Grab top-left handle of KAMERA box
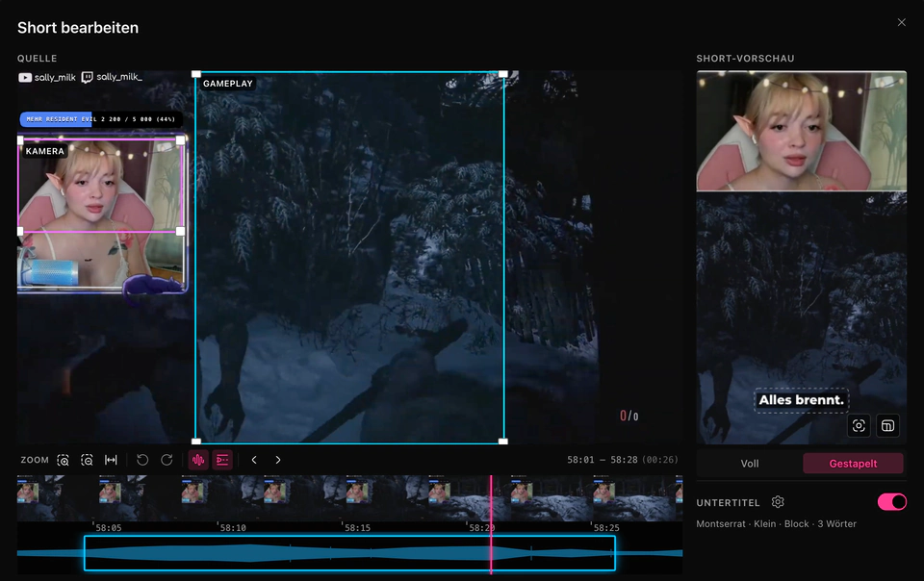924x581 pixels. 20,140
